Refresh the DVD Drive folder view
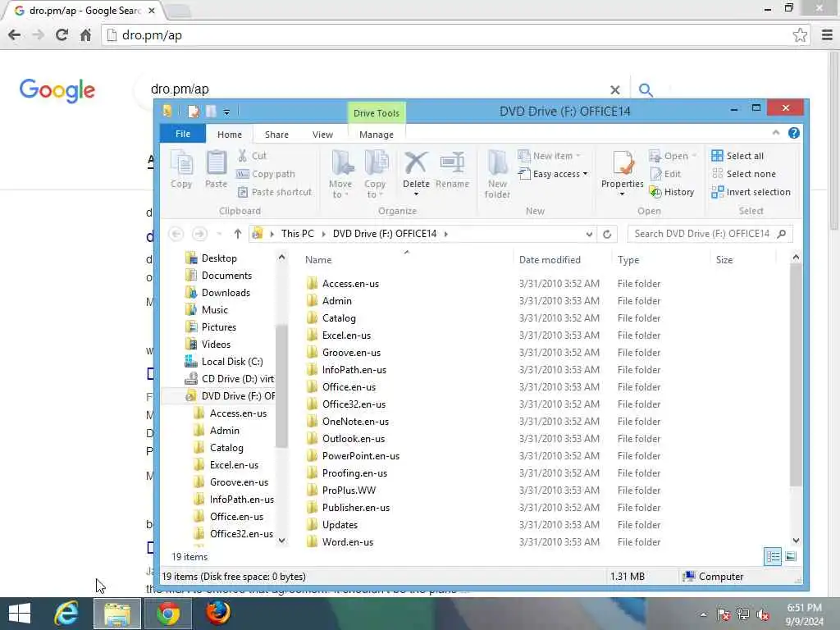Viewport: 840px width, 630px height. click(x=607, y=234)
